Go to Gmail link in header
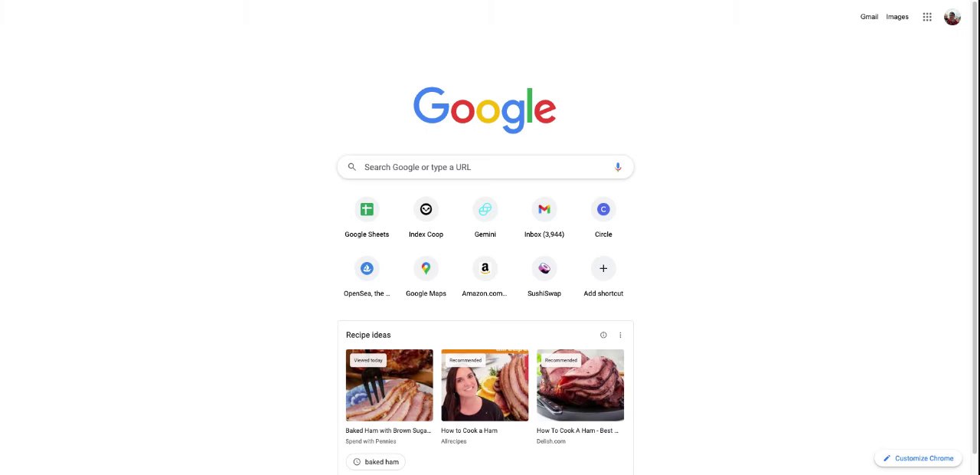The width and height of the screenshot is (980, 475). 869,17
